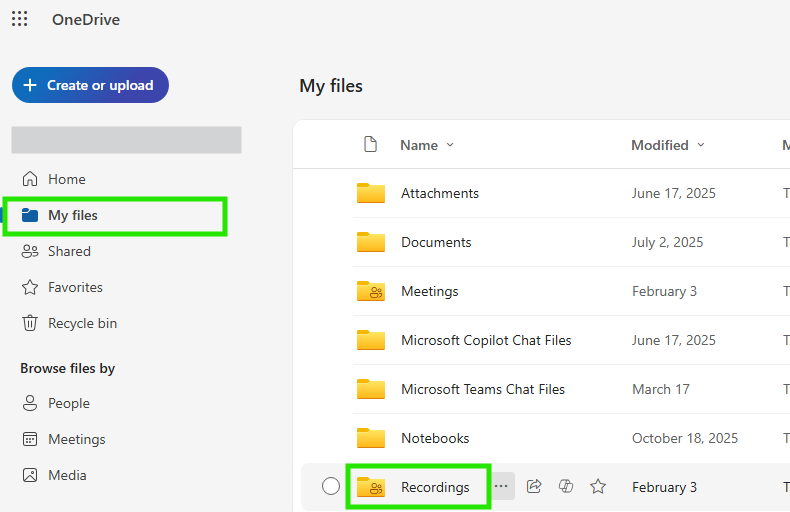The height and width of the screenshot is (512, 790).
Task: Select the Recordings row radio circle
Action: pyautogui.click(x=331, y=486)
